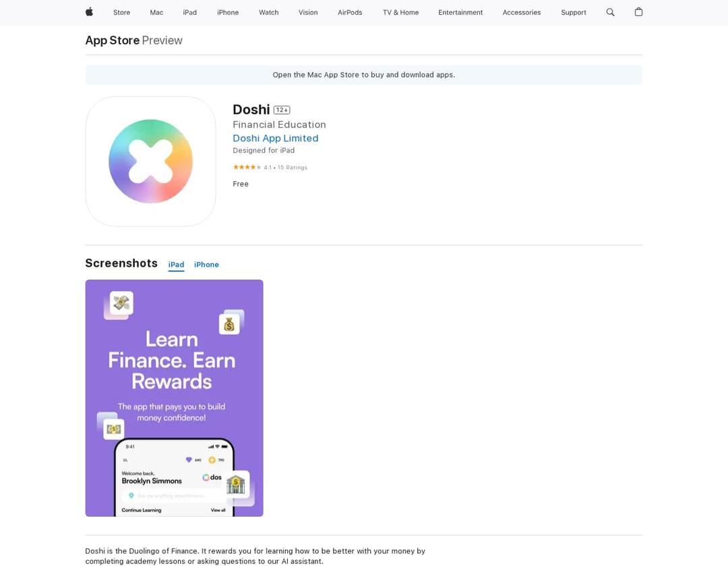Open the search magnifier icon
Screen dimensions: 728x582
(x=610, y=12)
